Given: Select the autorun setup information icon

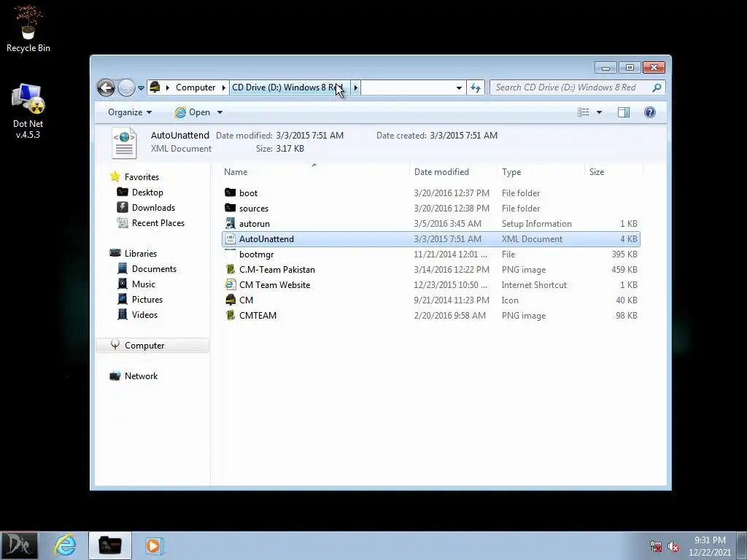Looking at the screenshot, I should (x=230, y=223).
